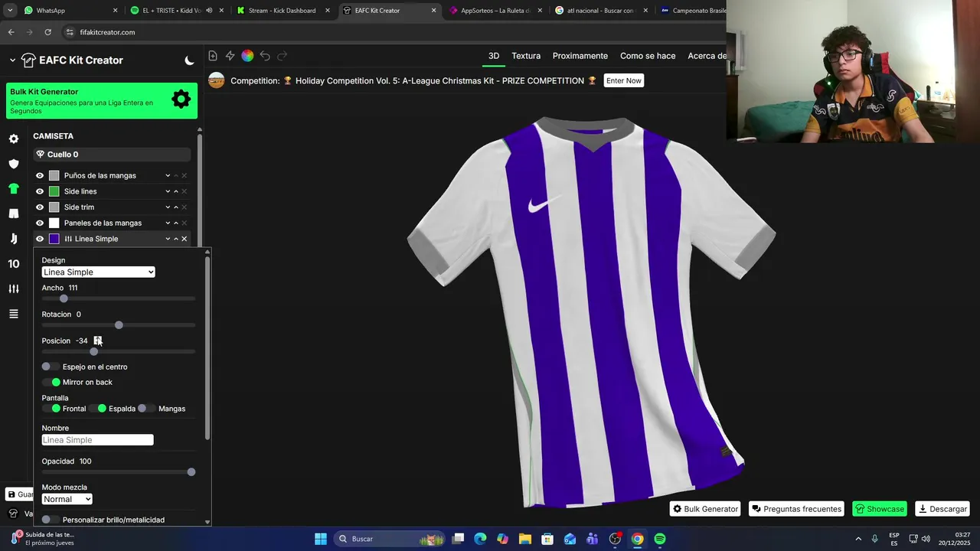The image size is (980, 551).
Task: Toggle dark mode with the moon icon
Action: [x=190, y=60]
